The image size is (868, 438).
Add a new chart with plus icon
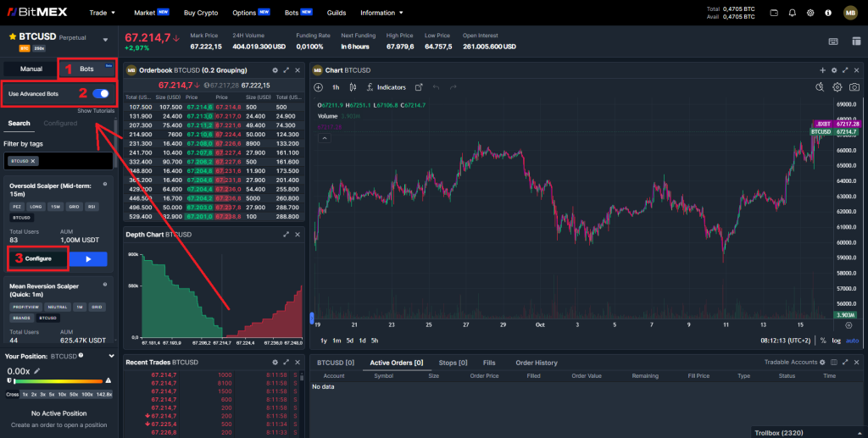click(x=822, y=70)
